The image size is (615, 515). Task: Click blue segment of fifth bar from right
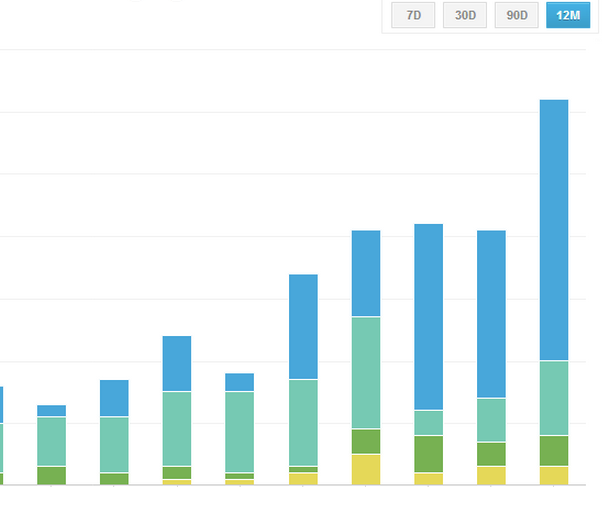coord(303,327)
